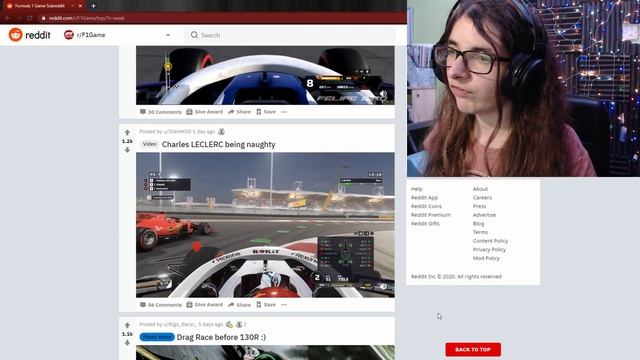Click the BACK TO TOP button
Viewport: 640px width, 360px height.
473,349
